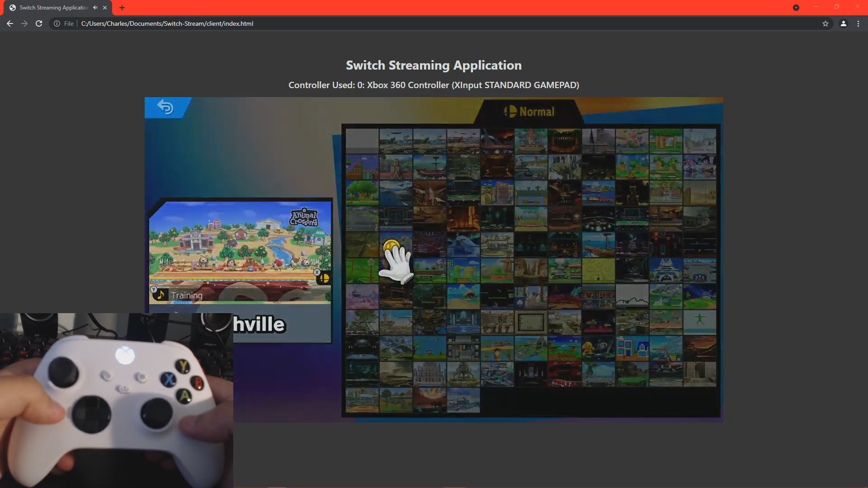Pick the red girder 75m stage
The height and width of the screenshot is (488, 868).
666,245
